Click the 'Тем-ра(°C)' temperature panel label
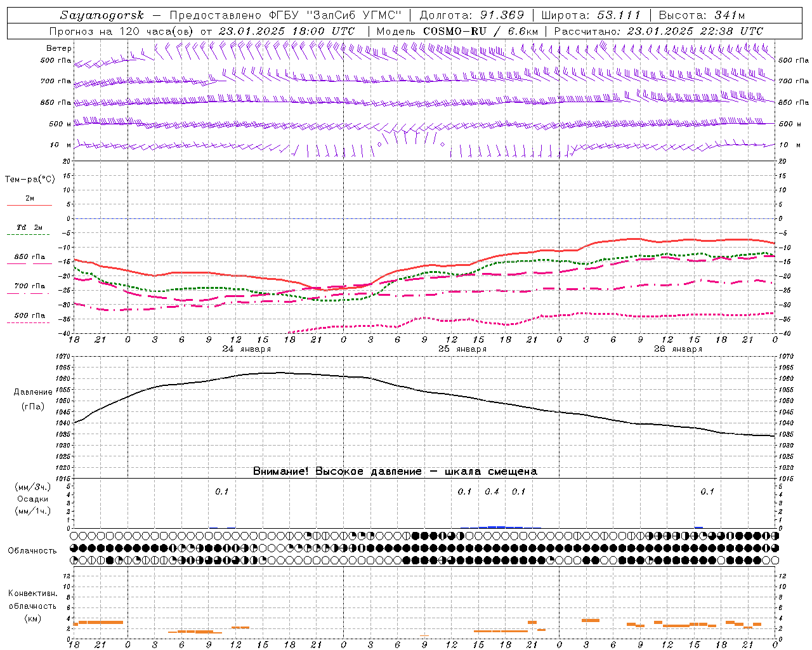Screen dimensions: 812x650 (x=30, y=180)
